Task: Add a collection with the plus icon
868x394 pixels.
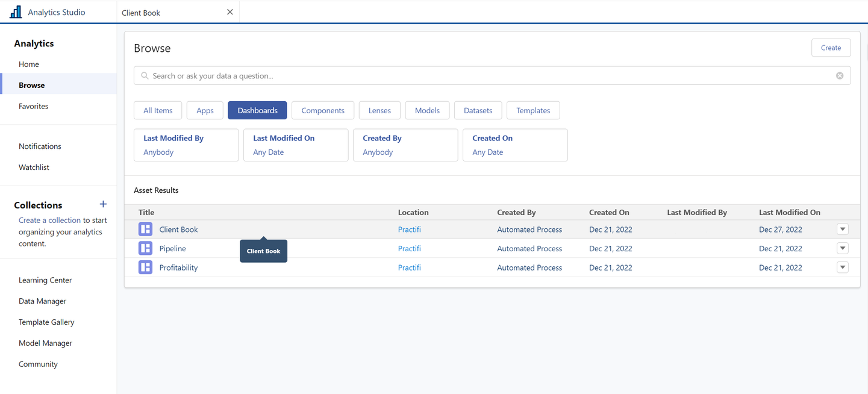Action: click(103, 204)
